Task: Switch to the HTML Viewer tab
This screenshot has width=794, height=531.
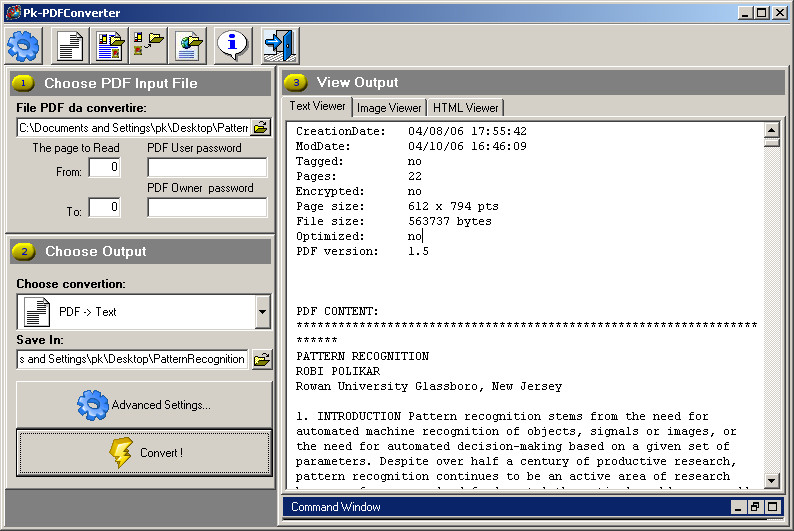Action: pos(465,108)
